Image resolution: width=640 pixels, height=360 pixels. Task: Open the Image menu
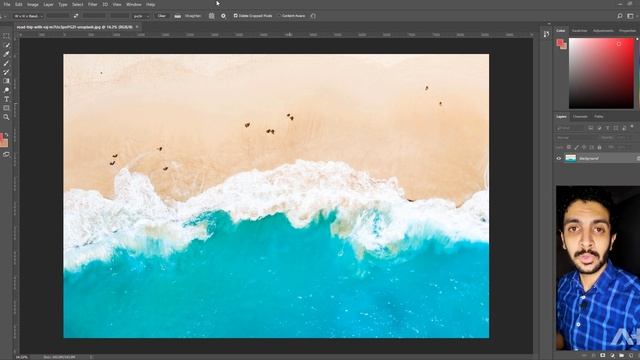[33, 4]
